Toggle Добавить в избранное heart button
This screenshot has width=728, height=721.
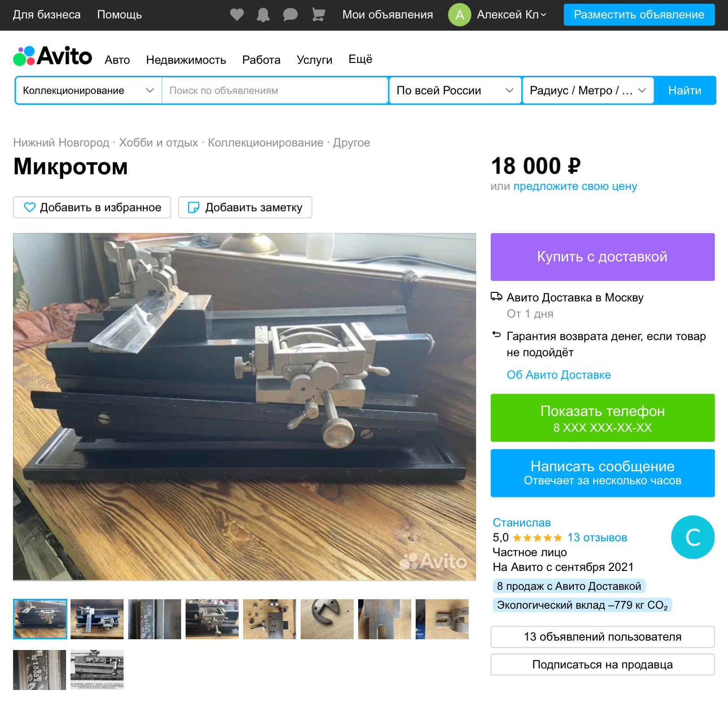click(x=92, y=208)
